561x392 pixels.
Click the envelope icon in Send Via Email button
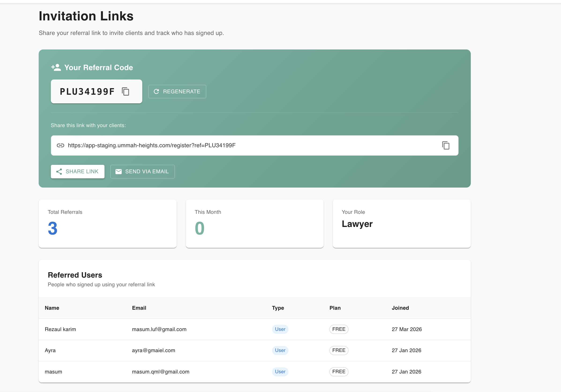click(x=119, y=171)
